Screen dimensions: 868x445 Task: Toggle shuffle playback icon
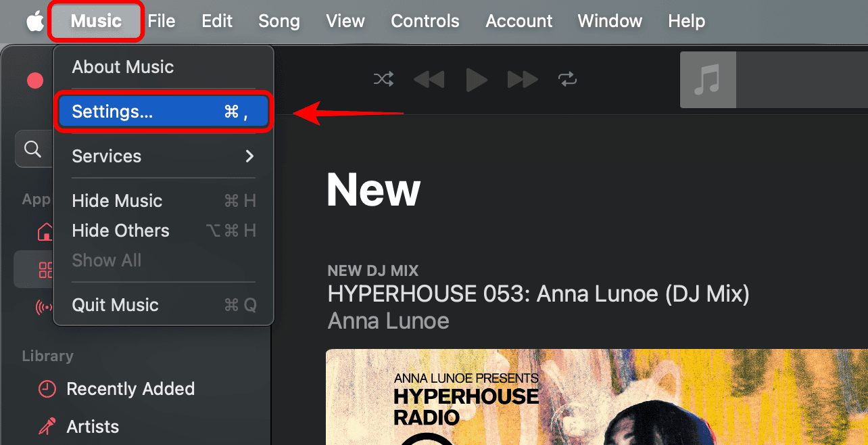tap(383, 80)
